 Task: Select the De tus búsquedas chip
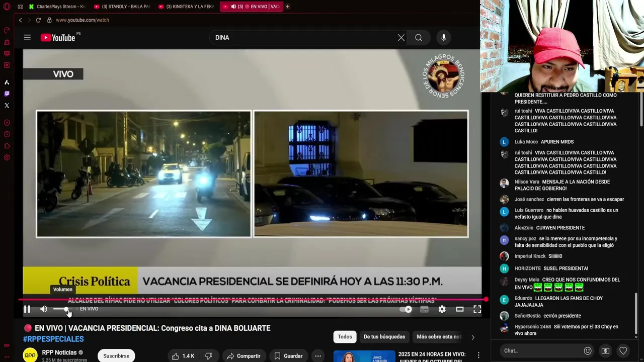coord(384,337)
